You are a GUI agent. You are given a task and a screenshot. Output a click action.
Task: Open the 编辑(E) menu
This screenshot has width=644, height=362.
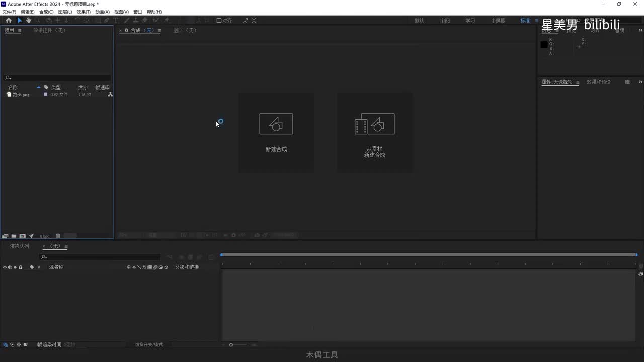click(x=28, y=12)
